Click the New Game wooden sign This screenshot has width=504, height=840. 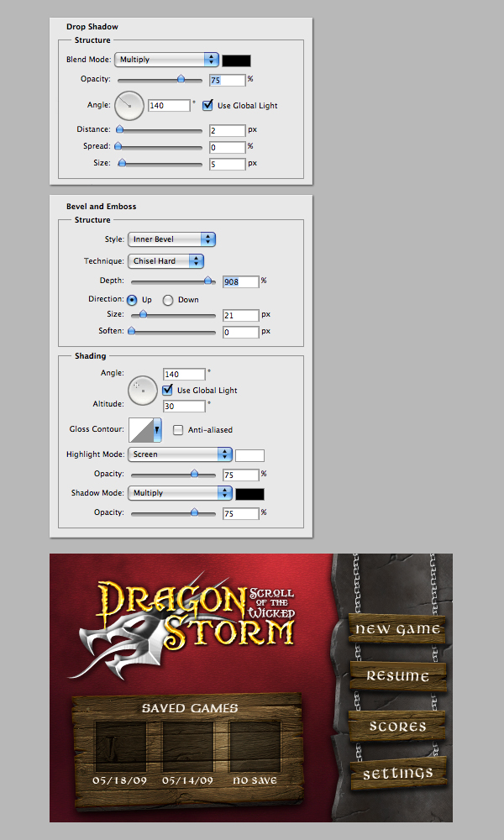coord(397,629)
